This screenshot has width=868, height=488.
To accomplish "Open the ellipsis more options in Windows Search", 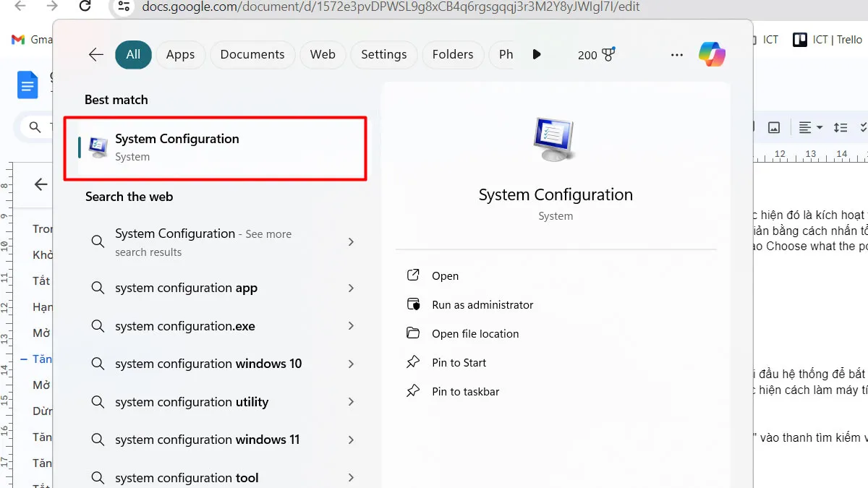I will click(x=676, y=54).
